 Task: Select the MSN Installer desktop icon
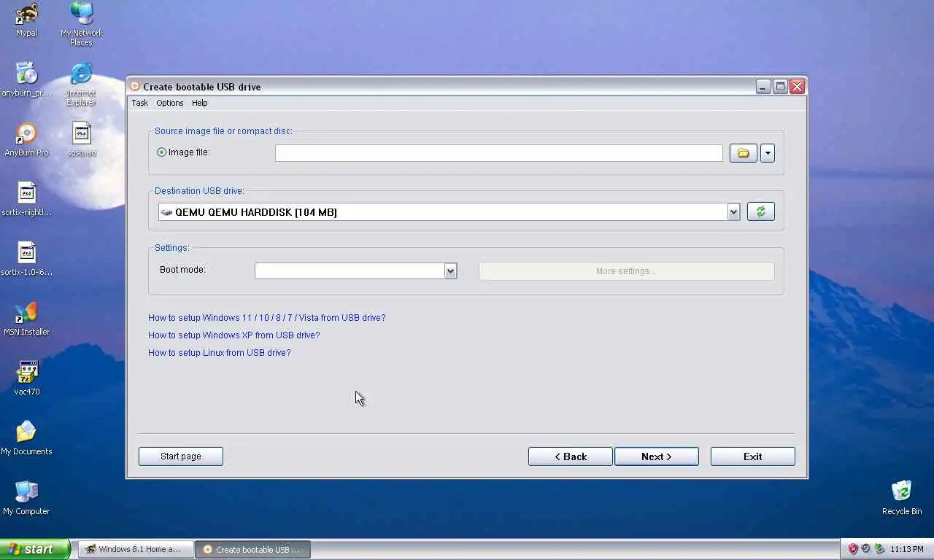(27, 319)
